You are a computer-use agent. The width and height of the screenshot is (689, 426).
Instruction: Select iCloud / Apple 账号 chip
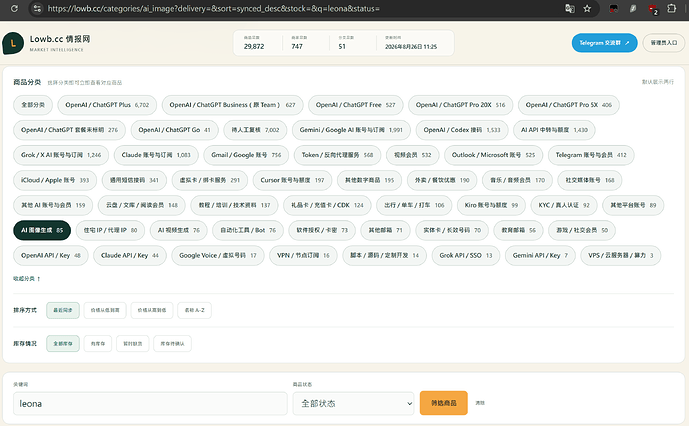pyautogui.click(x=55, y=180)
